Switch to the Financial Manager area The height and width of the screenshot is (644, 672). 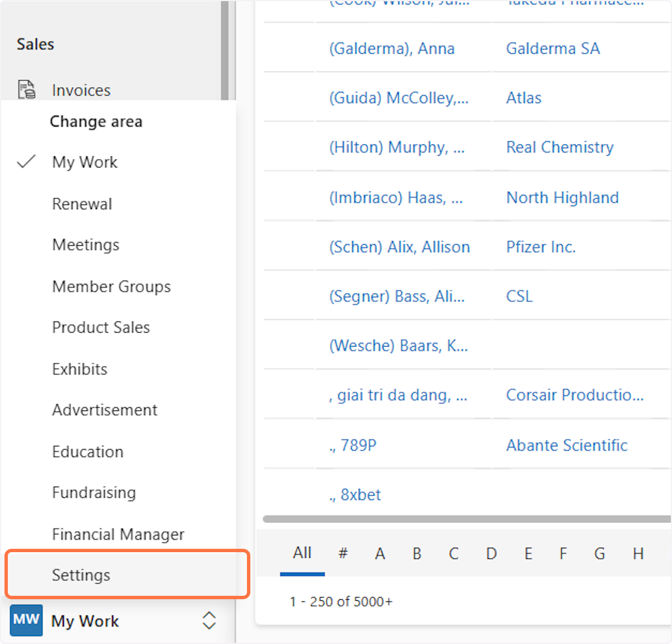[x=118, y=534]
